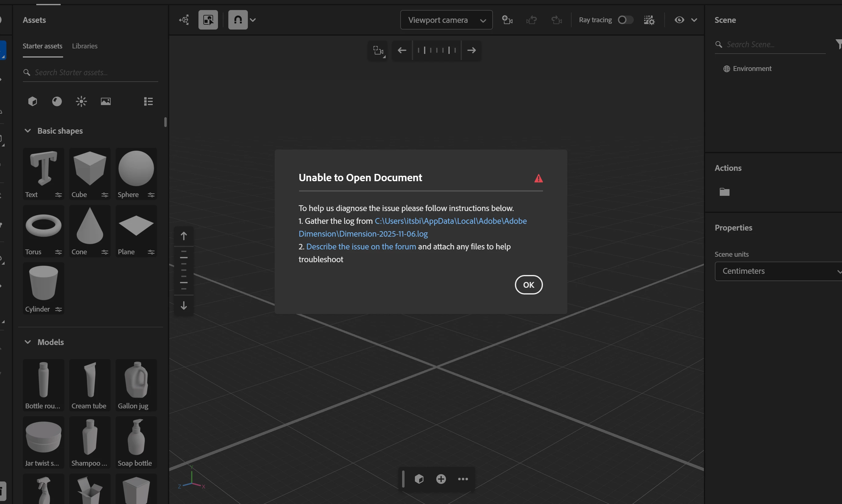842x504 pixels.
Task: Click the folder icon under Actions
Action: [x=724, y=192]
